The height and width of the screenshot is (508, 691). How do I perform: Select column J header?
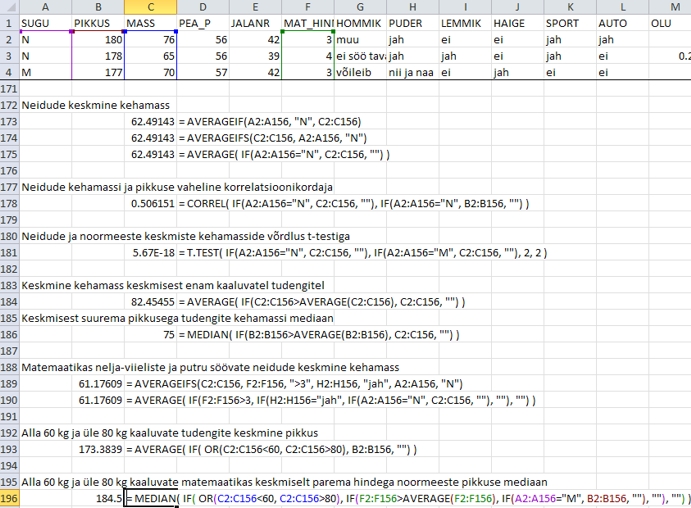(x=517, y=7)
